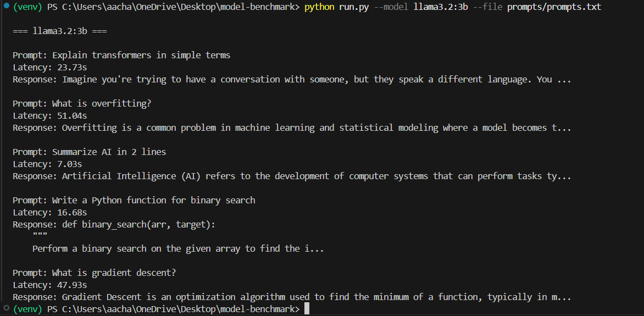Viewport: 644px width, 316px height.
Task: Click the '=== llama3.2:3b ===' header line
Action: [59, 31]
